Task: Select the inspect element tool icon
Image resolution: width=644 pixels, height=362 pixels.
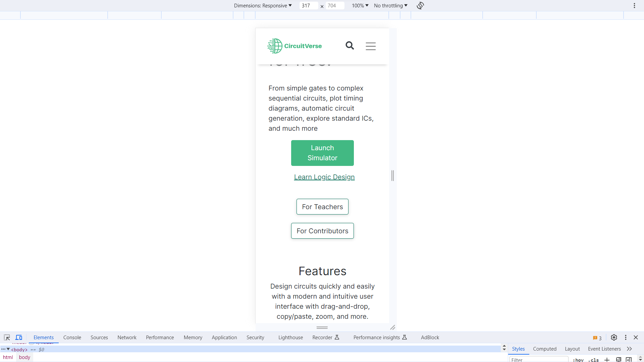Action: click(x=6, y=337)
